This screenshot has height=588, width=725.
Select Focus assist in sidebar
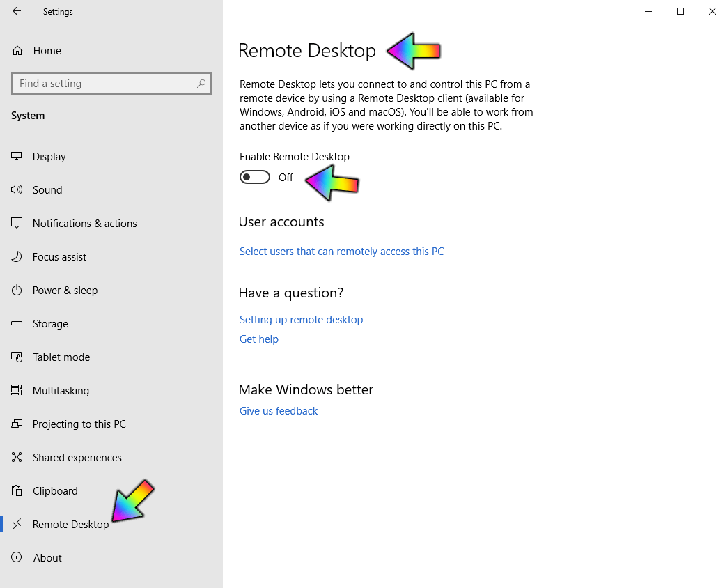[111, 257]
